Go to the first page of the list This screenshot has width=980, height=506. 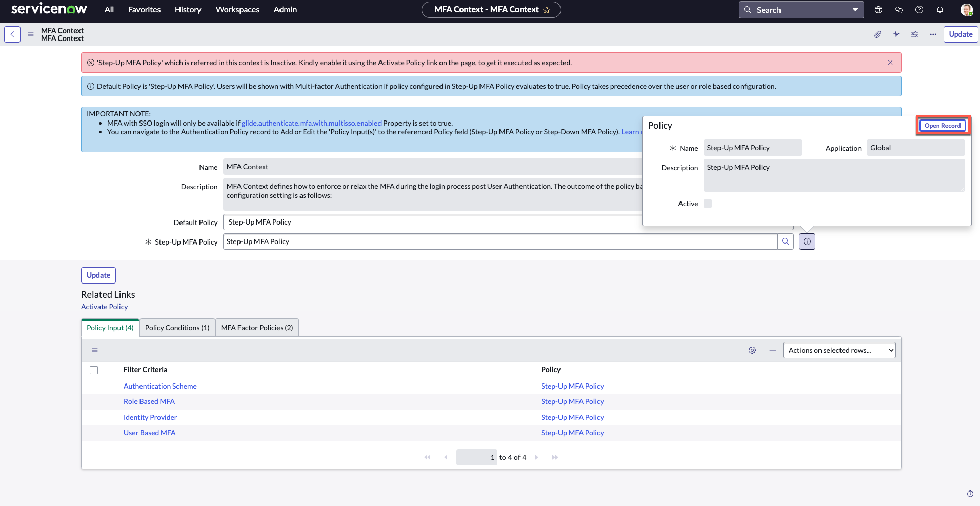tap(428, 457)
